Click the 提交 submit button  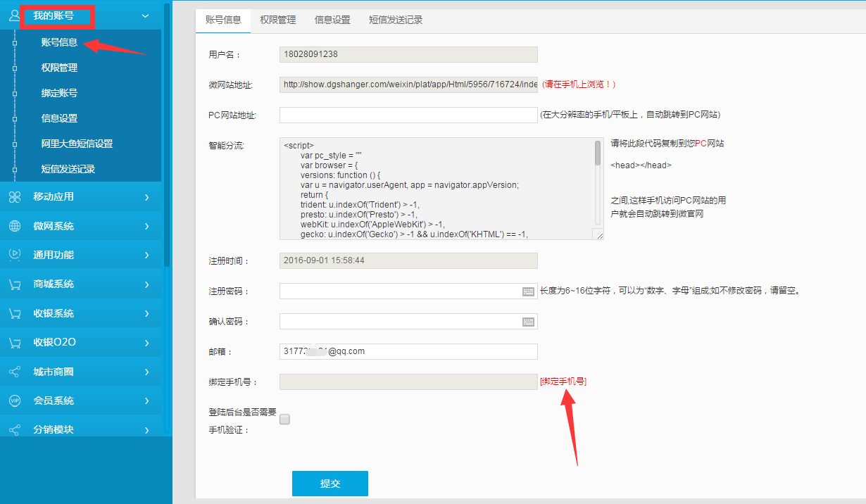point(330,484)
